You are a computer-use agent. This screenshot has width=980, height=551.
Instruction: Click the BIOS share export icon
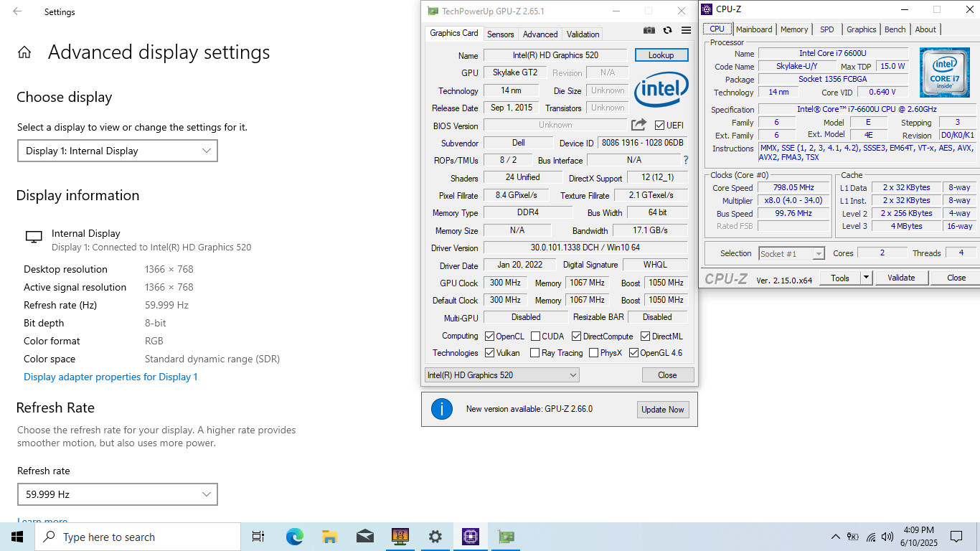point(639,125)
